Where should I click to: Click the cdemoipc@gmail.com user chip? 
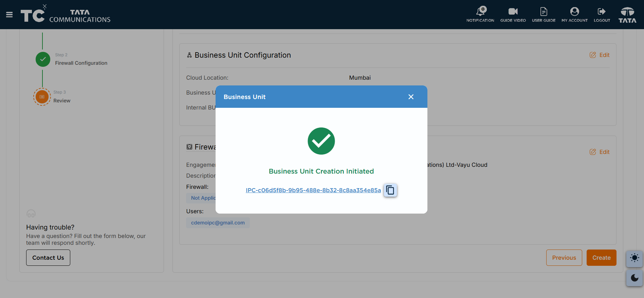(x=218, y=223)
